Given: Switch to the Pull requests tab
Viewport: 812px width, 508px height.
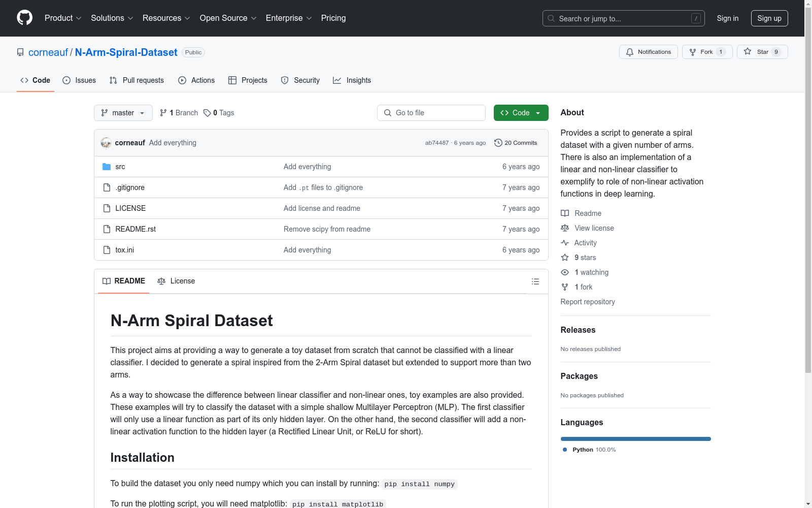Looking at the screenshot, I should [137, 80].
